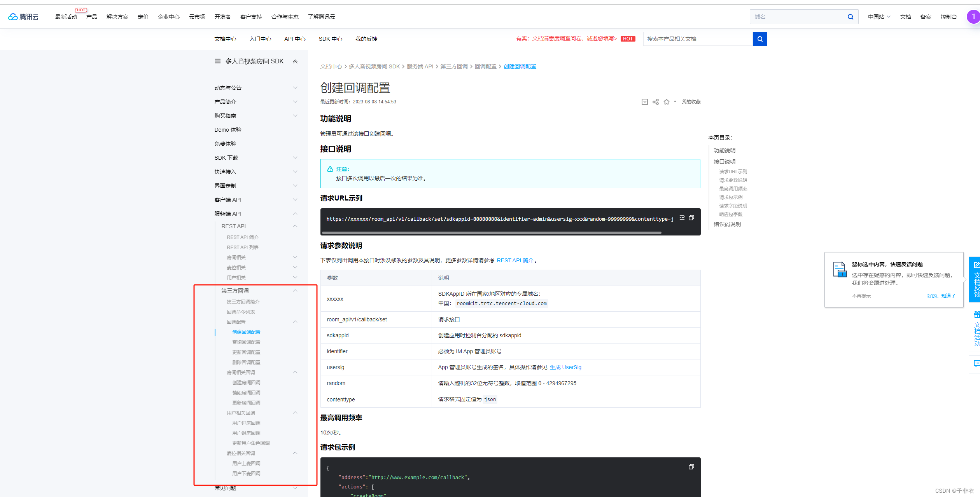The width and height of the screenshot is (980, 497).
Task: Click the purple user avatar icon
Action: (973, 17)
